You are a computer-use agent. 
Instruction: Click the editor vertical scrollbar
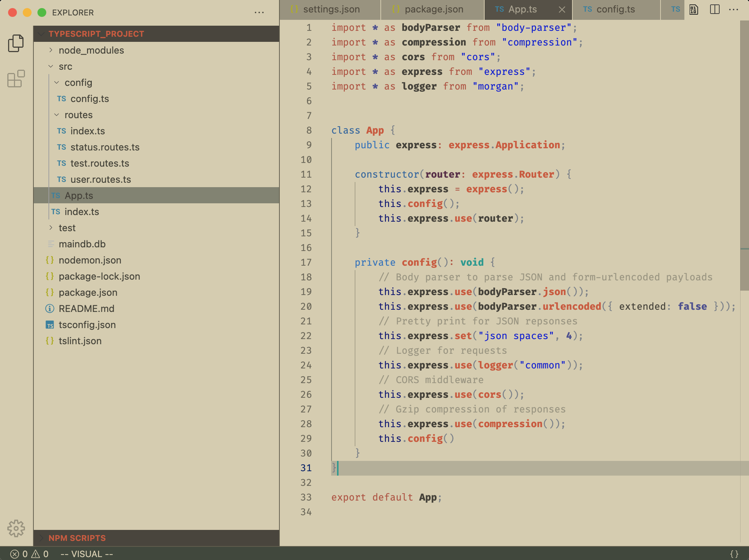point(744,156)
